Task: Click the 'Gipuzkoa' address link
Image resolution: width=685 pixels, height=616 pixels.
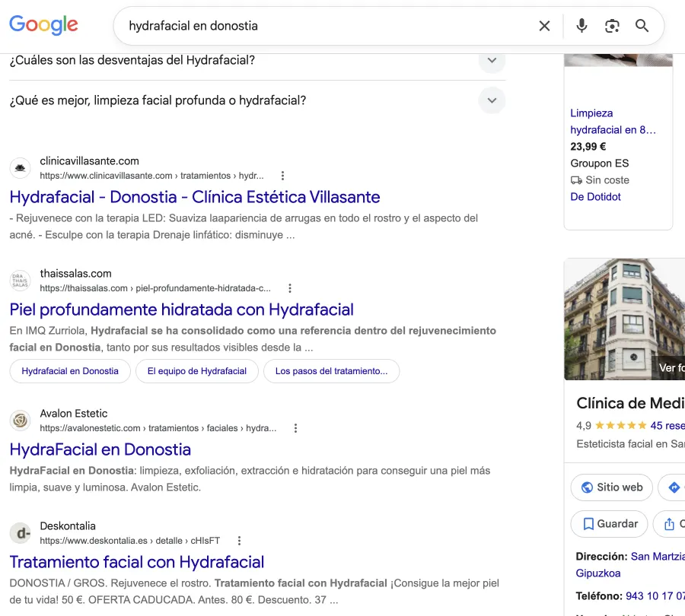Action: pyautogui.click(x=598, y=573)
